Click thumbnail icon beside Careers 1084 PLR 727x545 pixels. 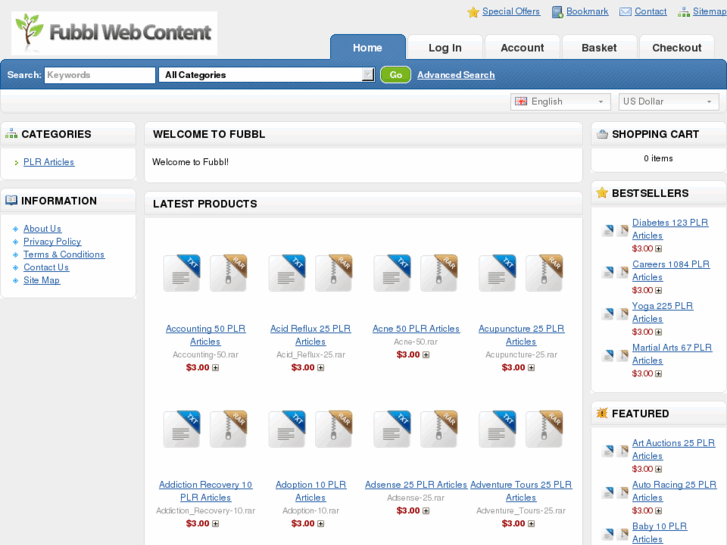pyautogui.click(x=615, y=272)
